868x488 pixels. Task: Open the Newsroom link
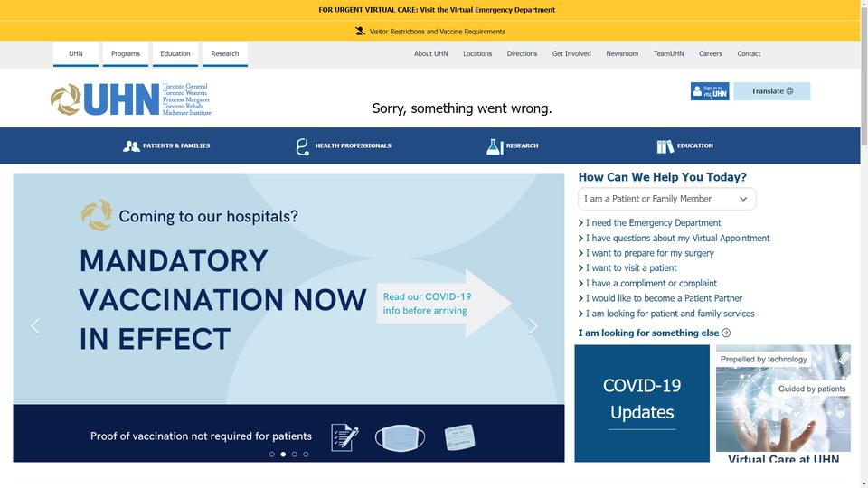[622, 53]
